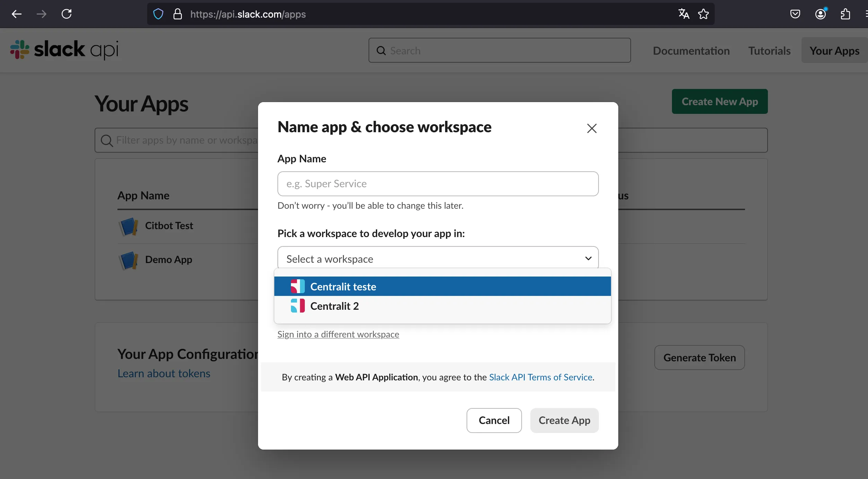Open the tracking protection shield icon
Image resolution: width=868 pixels, height=479 pixels.
158,14
